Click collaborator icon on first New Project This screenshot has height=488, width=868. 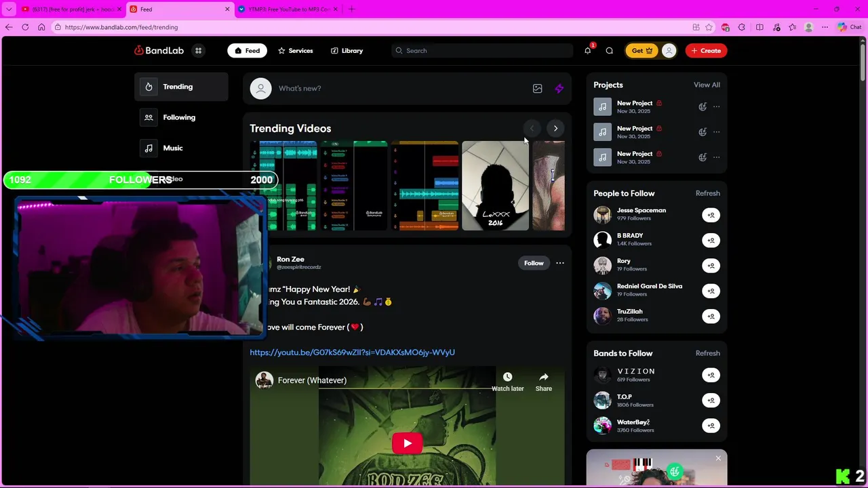click(x=703, y=106)
